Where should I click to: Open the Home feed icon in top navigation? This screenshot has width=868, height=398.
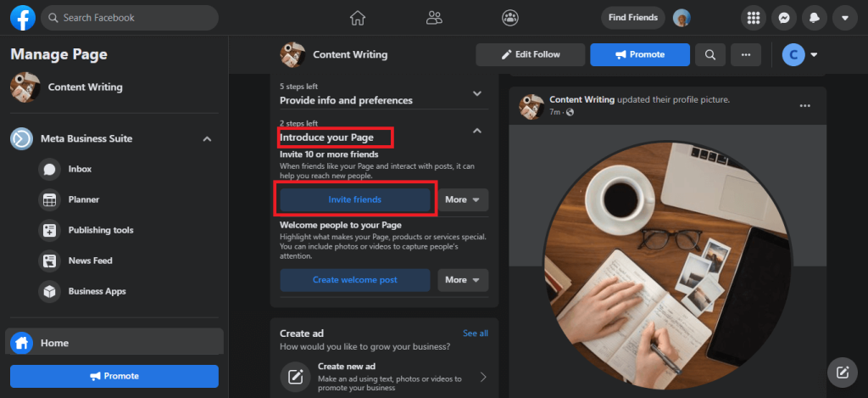pos(358,18)
